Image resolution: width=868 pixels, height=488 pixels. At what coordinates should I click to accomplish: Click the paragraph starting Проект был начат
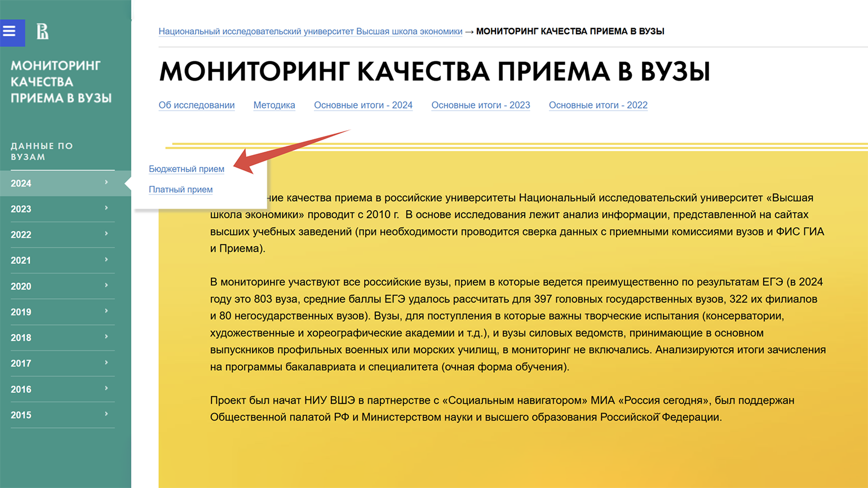click(x=502, y=409)
